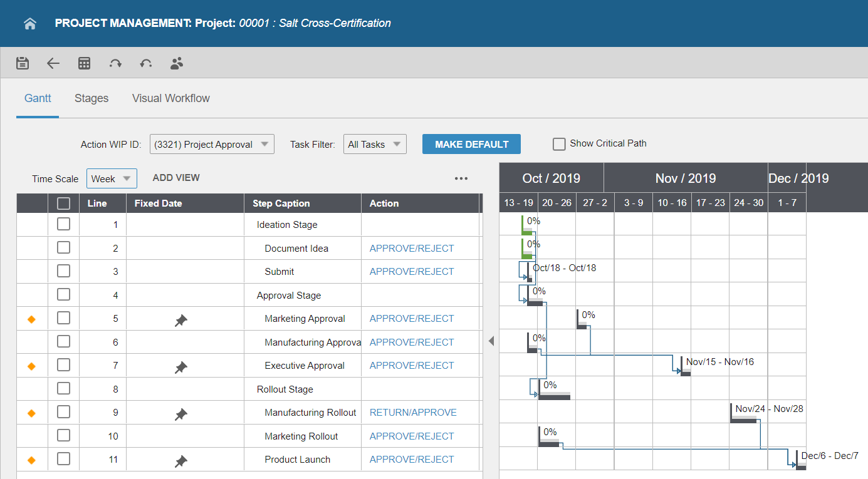Expand the Task Filter dropdown

(x=375, y=144)
